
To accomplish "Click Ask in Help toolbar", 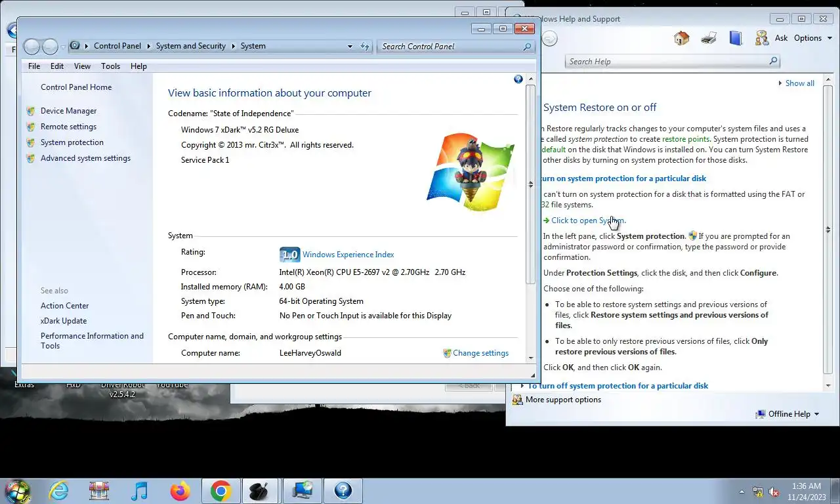I will (781, 38).
